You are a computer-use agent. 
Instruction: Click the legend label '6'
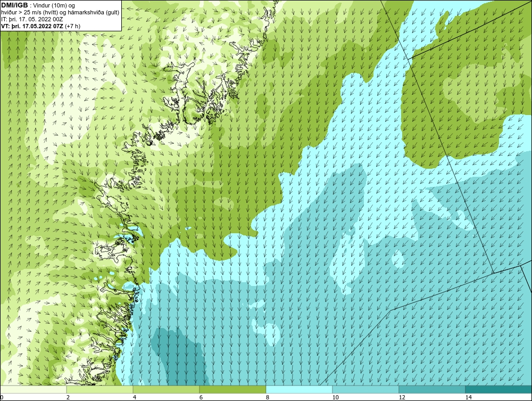point(201,397)
